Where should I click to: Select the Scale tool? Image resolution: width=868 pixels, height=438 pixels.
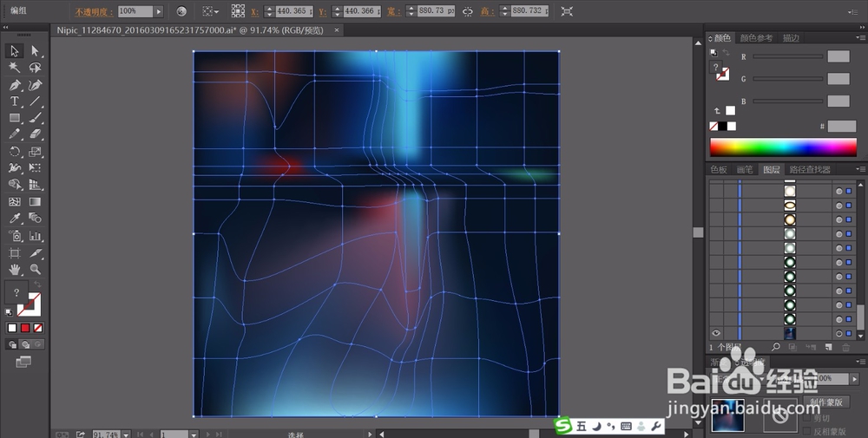(x=35, y=152)
